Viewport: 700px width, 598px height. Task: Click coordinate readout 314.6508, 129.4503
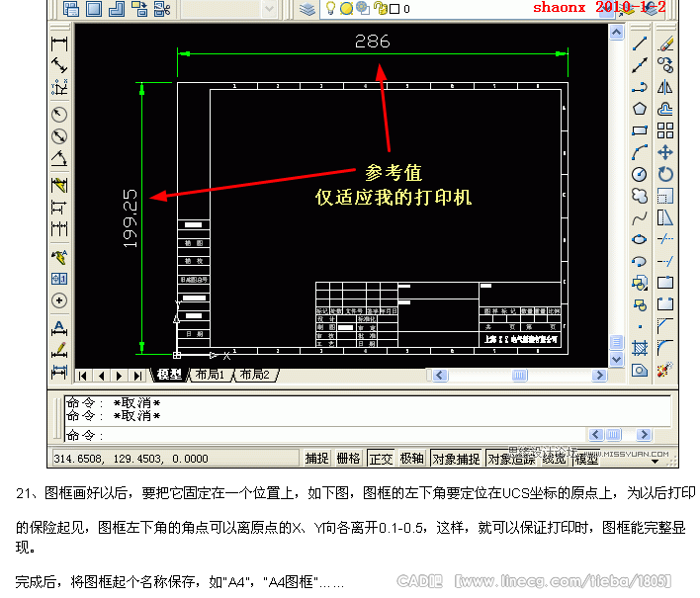131,459
